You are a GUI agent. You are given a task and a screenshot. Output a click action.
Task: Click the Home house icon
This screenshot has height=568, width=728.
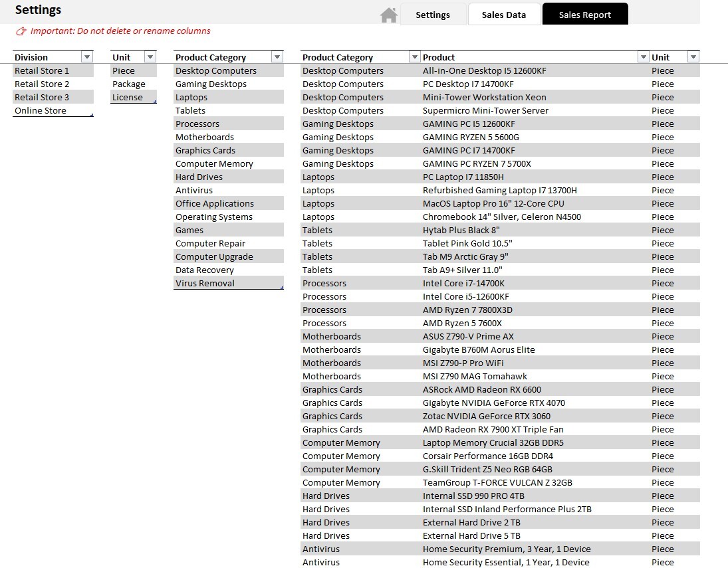click(389, 15)
